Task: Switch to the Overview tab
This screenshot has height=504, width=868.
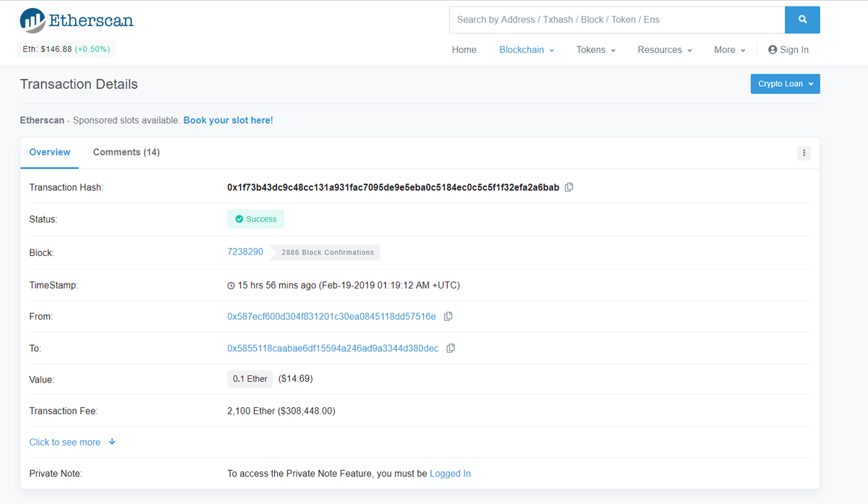Action: [50, 152]
